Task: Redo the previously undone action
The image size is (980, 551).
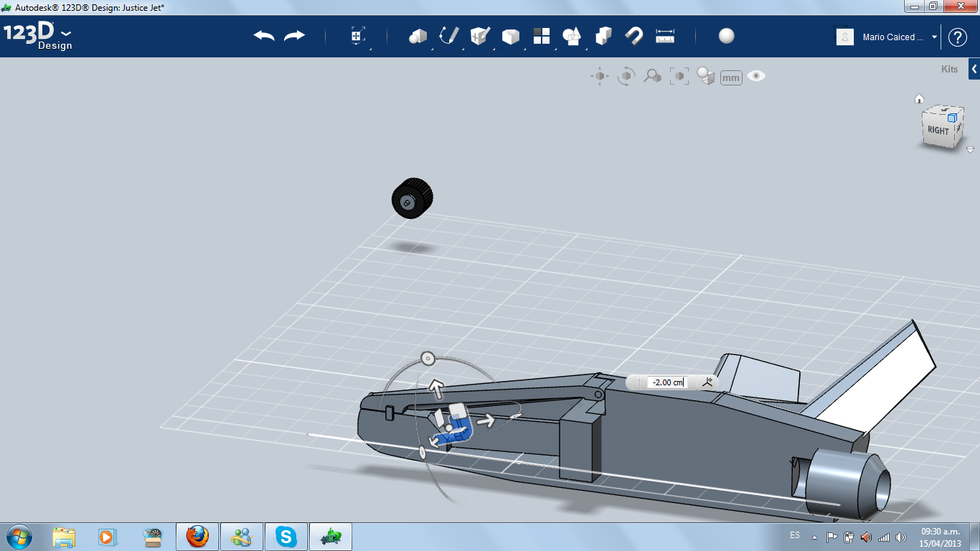Action: pyautogui.click(x=295, y=36)
